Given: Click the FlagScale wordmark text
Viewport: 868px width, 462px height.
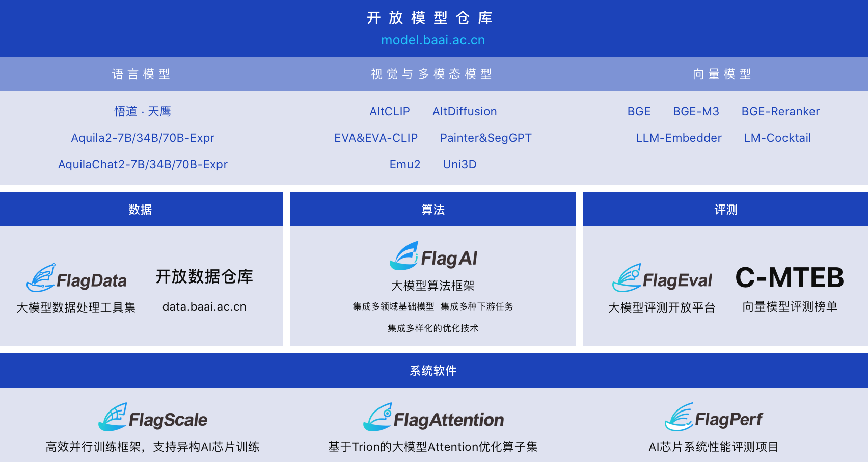Looking at the screenshot, I should (168, 420).
